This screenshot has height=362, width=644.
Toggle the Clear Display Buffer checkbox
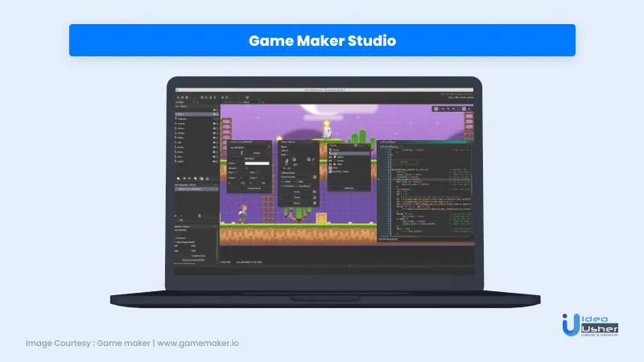175,242
